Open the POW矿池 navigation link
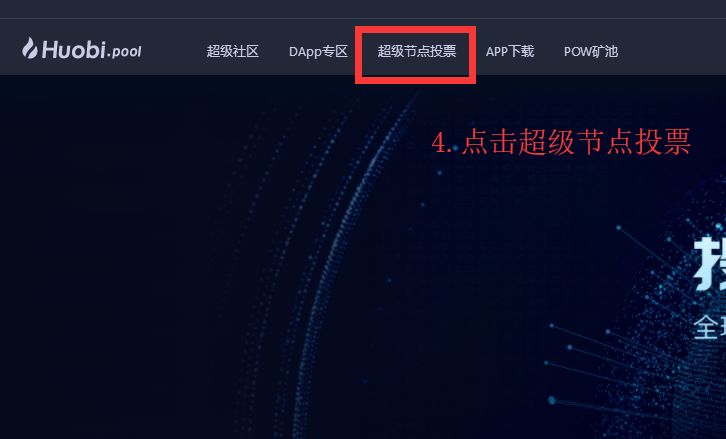This screenshot has height=439, width=726. (591, 51)
